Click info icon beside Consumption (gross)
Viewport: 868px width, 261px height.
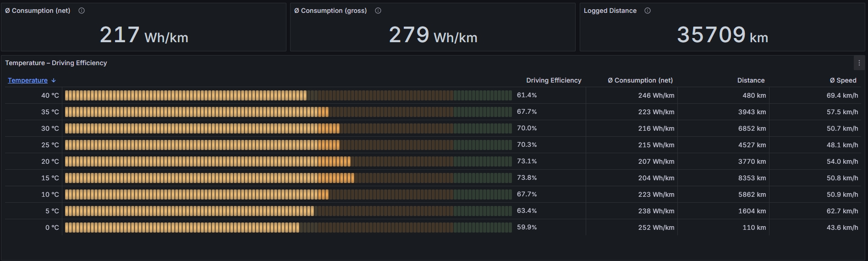[x=378, y=11]
